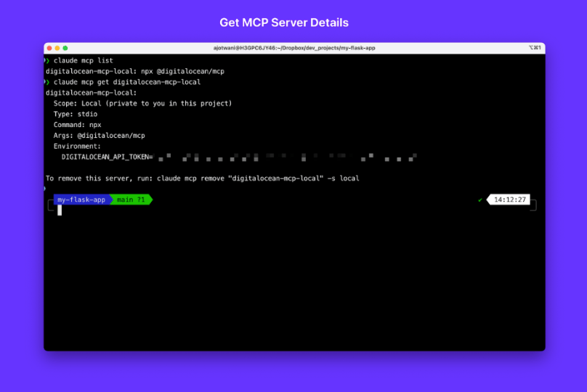Click the green checkmark status icon

480,200
